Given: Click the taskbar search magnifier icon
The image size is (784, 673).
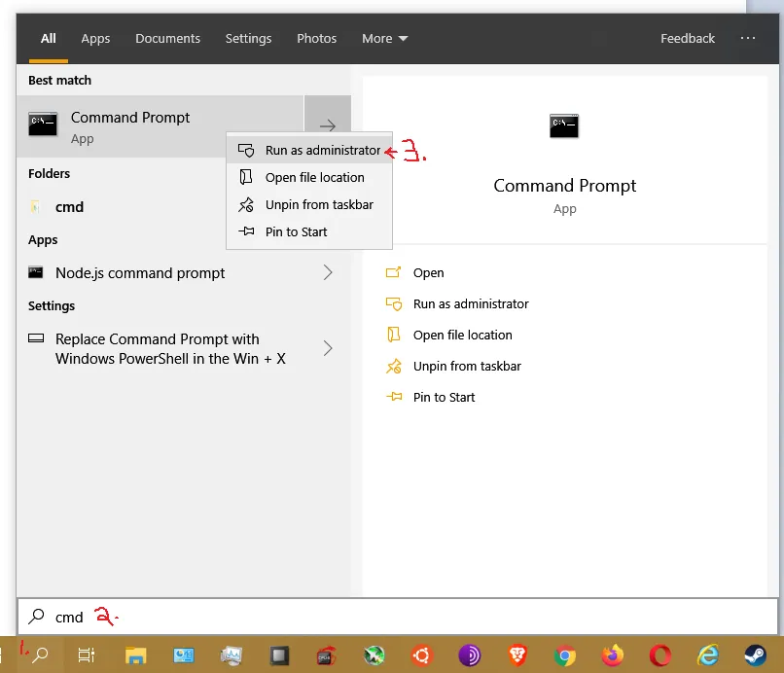Looking at the screenshot, I should tap(40, 655).
